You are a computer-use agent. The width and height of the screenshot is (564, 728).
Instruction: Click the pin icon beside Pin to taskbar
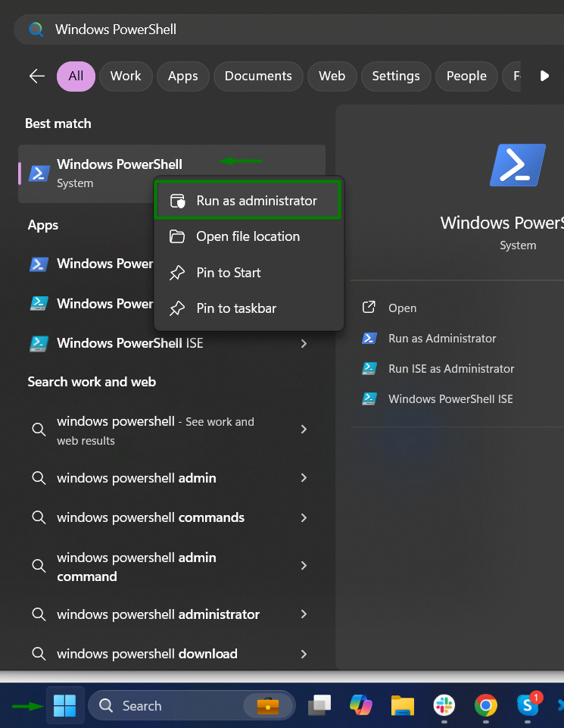point(176,308)
